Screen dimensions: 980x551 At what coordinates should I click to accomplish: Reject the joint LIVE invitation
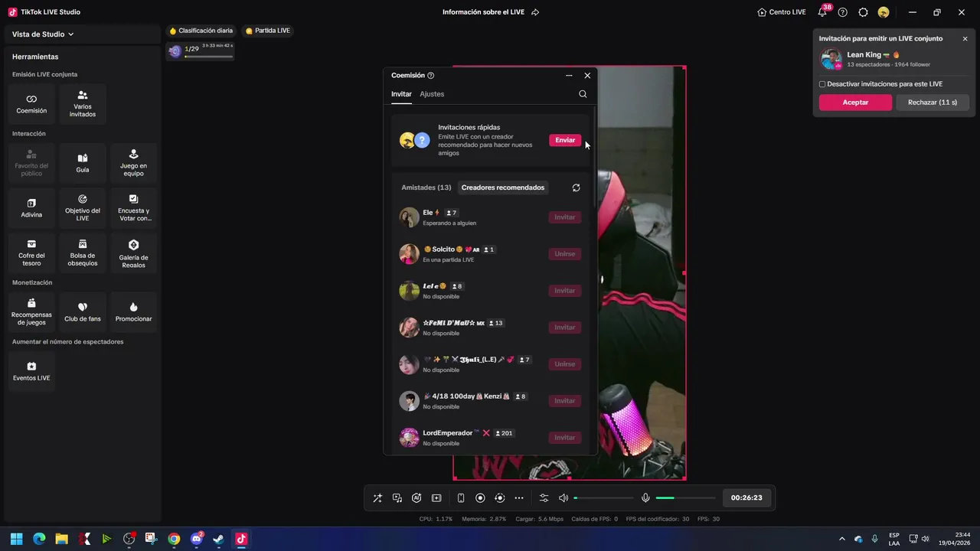933,103
